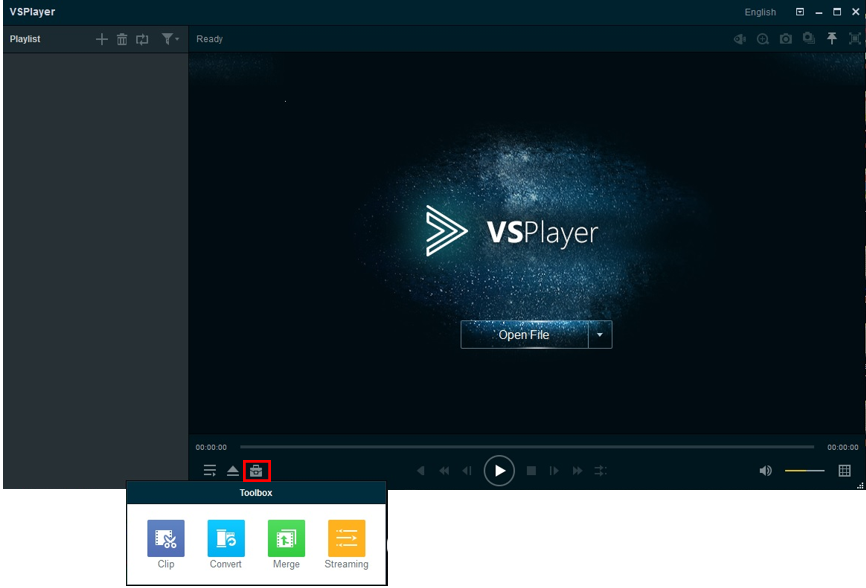Click the eject/open file icon

pos(233,471)
